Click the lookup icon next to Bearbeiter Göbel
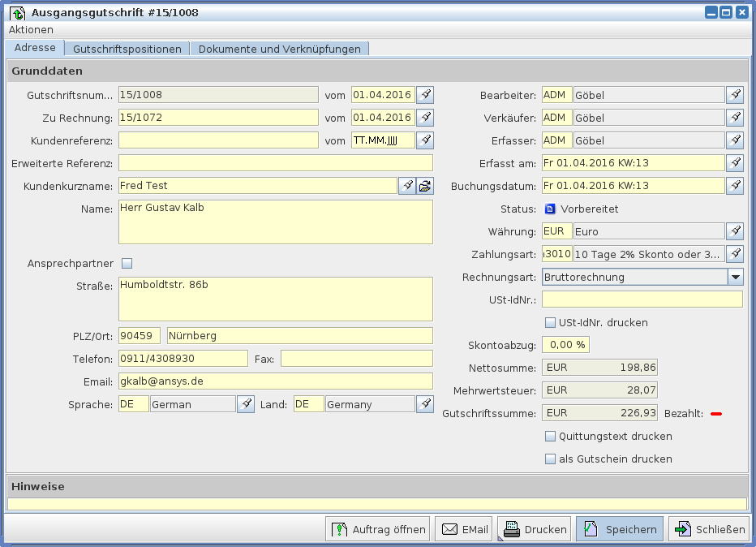This screenshot has height=547, width=756. click(x=734, y=95)
